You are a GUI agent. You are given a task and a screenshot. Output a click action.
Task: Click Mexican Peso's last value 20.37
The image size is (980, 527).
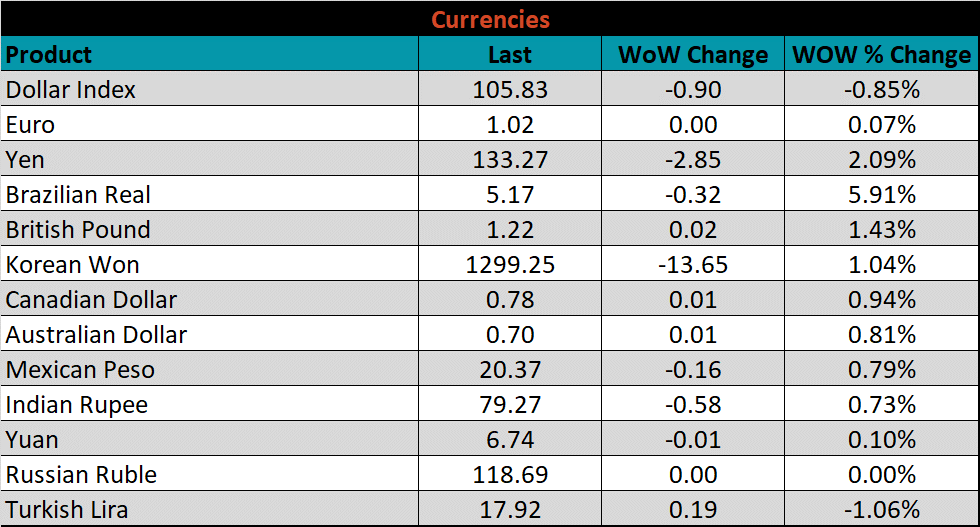(510, 370)
